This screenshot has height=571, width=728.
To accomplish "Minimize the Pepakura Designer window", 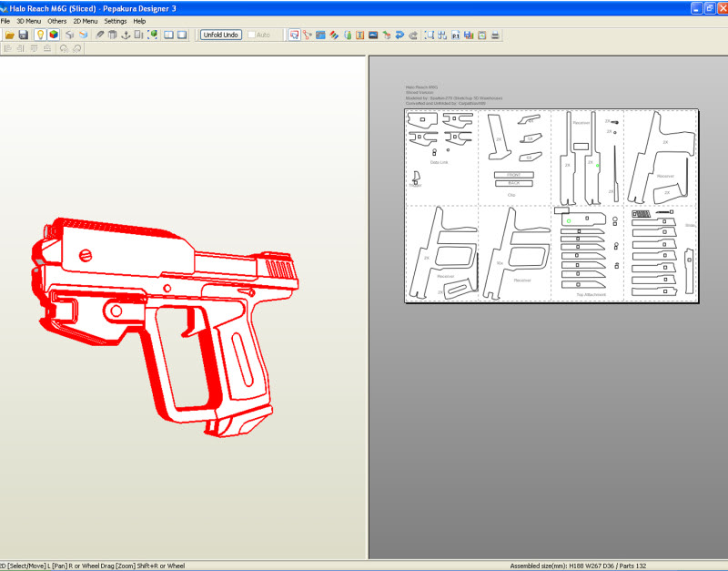I will tap(697, 8).
